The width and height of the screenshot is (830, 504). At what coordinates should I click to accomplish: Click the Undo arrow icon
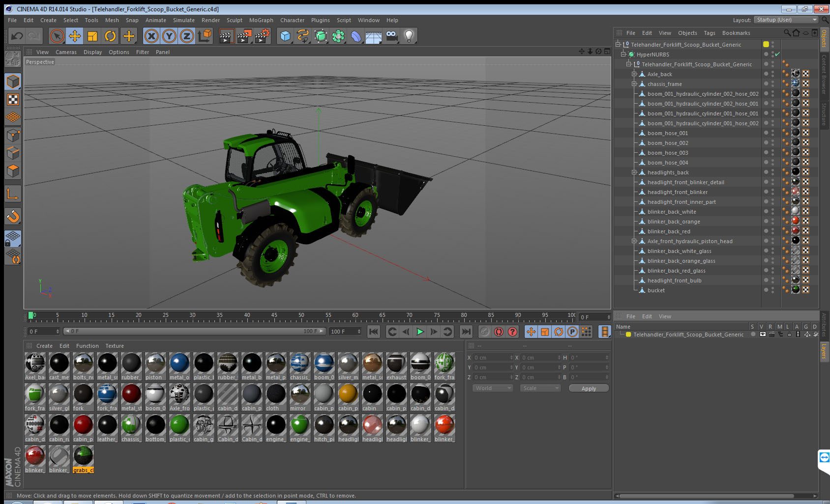(x=17, y=36)
